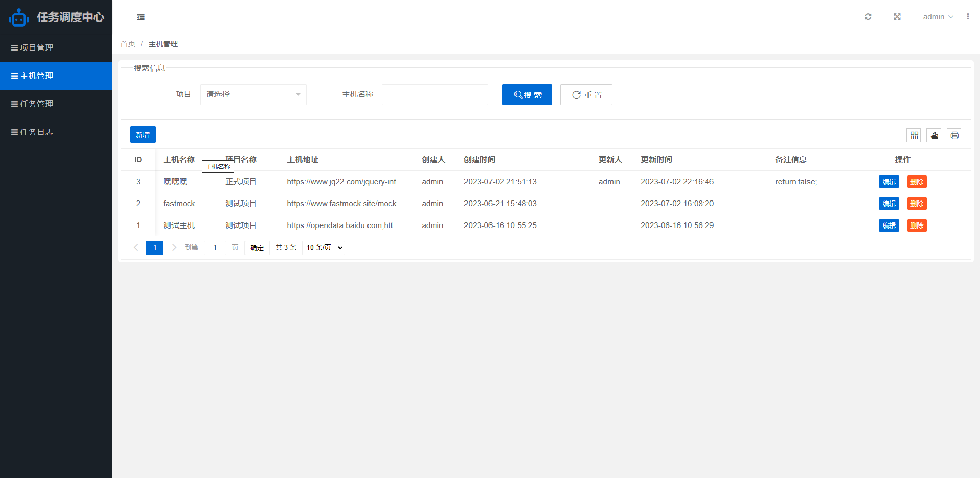Delete the fastmock host row
Screen dimensions: 980x478
pos(917,204)
